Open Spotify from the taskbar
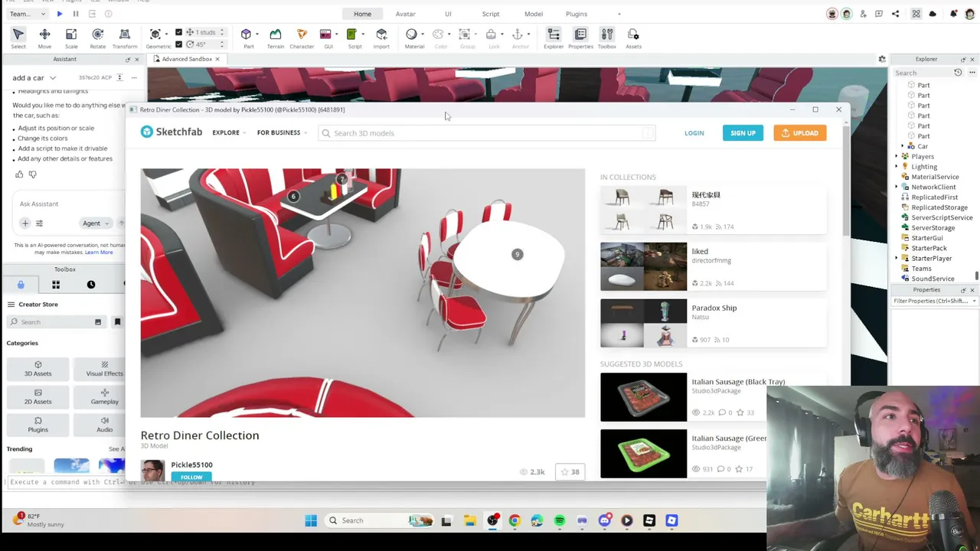This screenshot has height=551, width=980. [560, 521]
